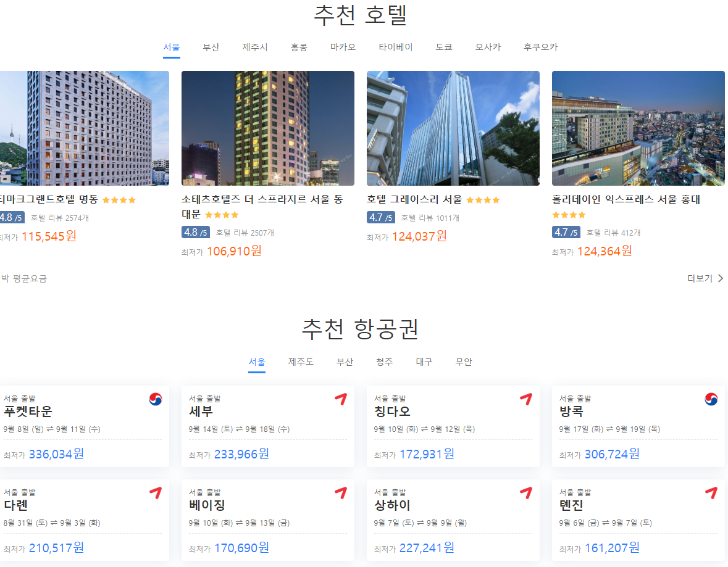
Task: Switch to the 오사카 hotel tab
Action: coord(488,48)
